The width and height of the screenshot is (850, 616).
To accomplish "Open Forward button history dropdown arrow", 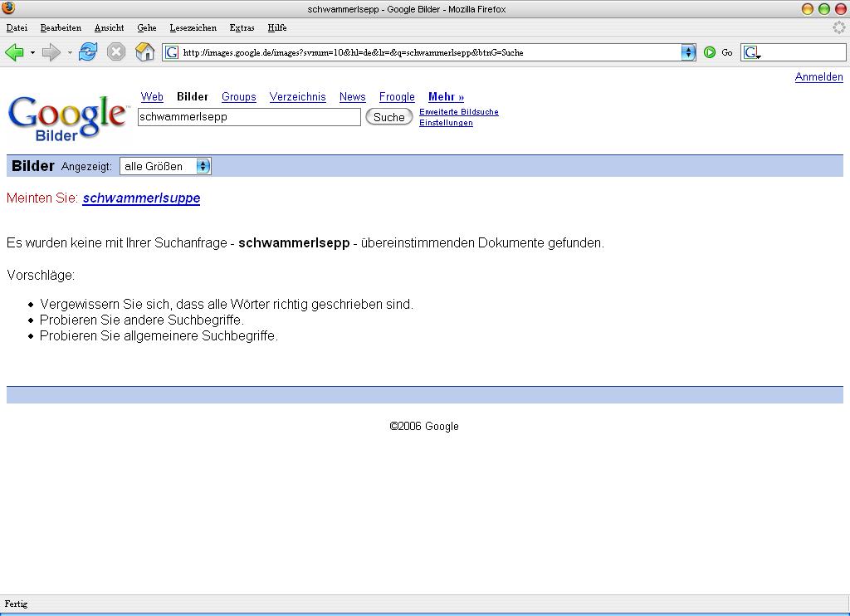I will pyautogui.click(x=70, y=52).
